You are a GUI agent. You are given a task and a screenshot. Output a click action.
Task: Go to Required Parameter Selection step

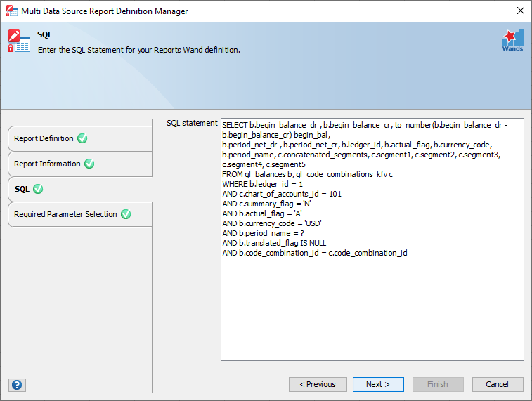point(80,214)
